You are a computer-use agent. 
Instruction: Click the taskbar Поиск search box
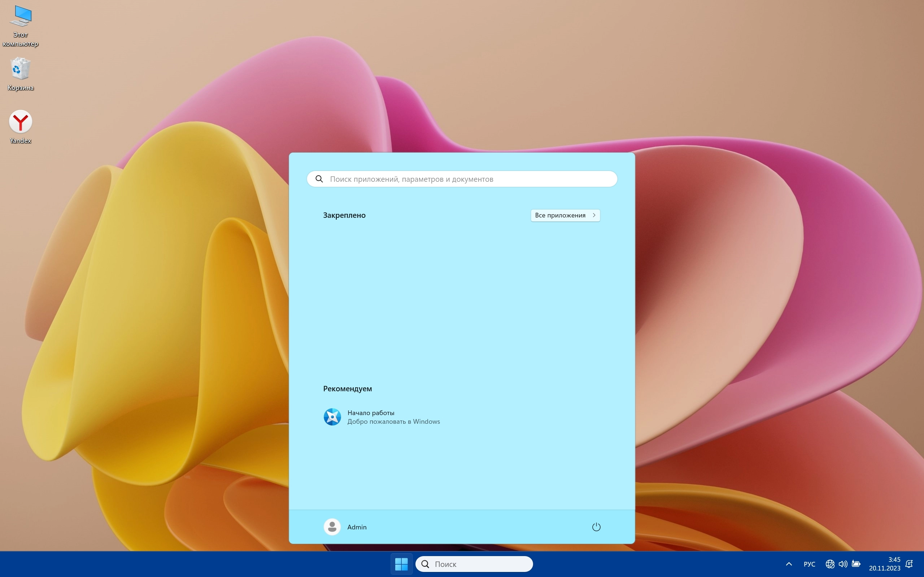[474, 564]
